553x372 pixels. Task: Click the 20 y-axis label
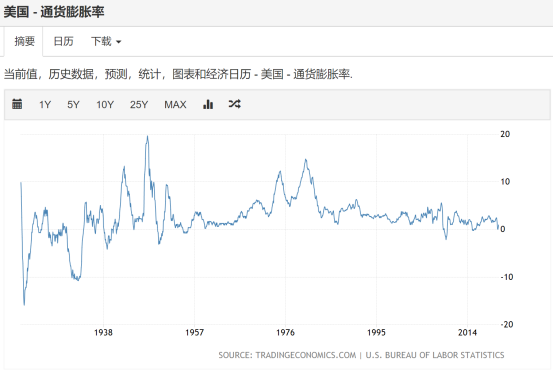[x=505, y=134]
